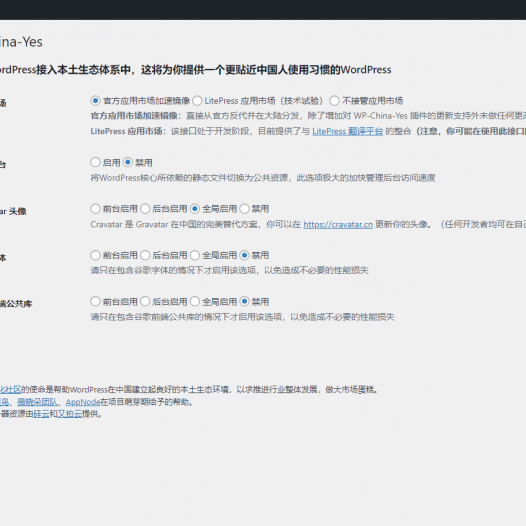Follow the 又拍云 link
The height and width of the screenshot is (526, 526).
pyautogui.click(x=70, y=414)
